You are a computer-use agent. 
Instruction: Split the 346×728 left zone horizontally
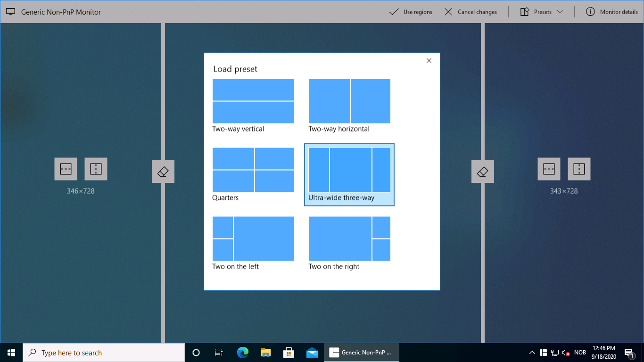pos(66,168)
